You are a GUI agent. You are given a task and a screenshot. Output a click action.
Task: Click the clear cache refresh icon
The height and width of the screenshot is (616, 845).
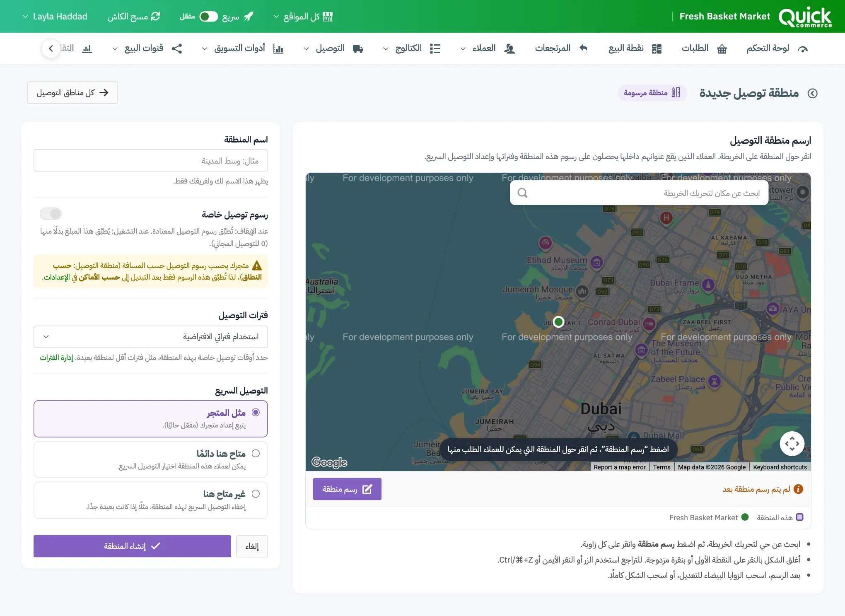155,17
